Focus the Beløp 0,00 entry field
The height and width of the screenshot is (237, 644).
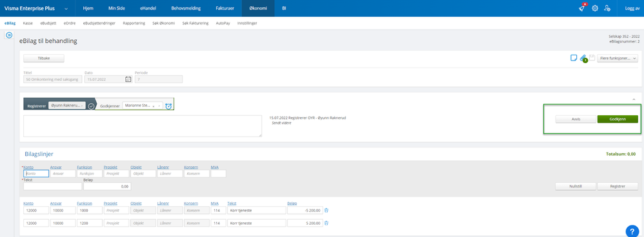pos(107,186)
